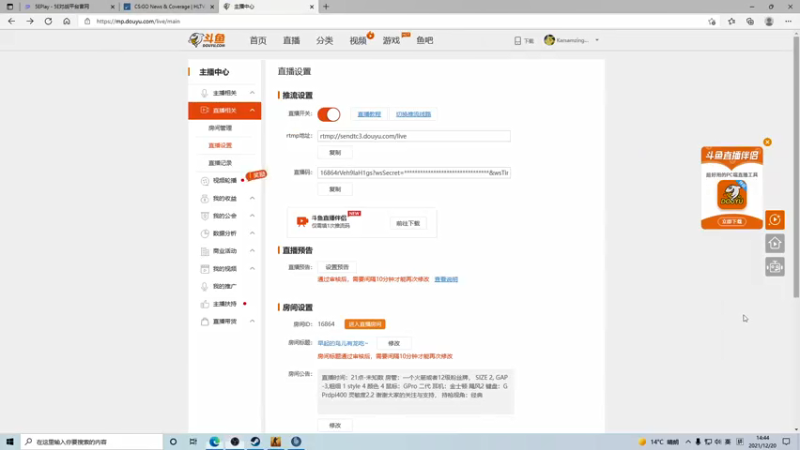Expand the 我的公会 chevron

(252, 215)
